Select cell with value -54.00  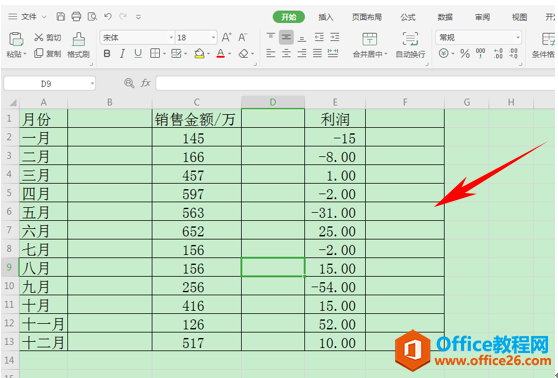(335, 286)
